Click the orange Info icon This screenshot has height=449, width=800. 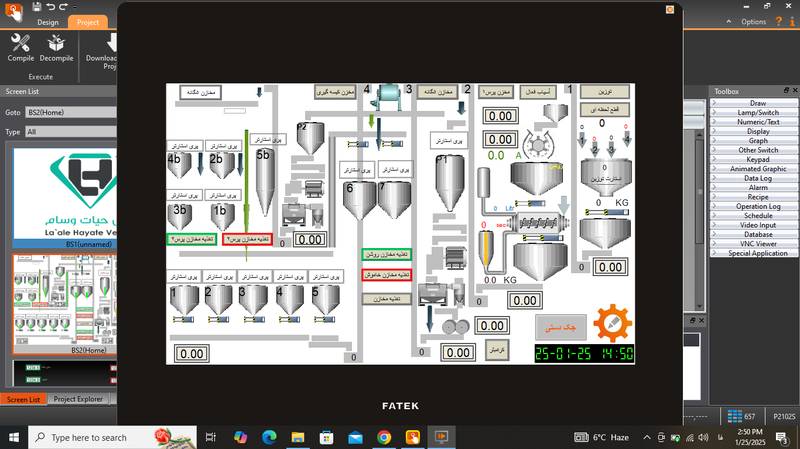(792, 21)
